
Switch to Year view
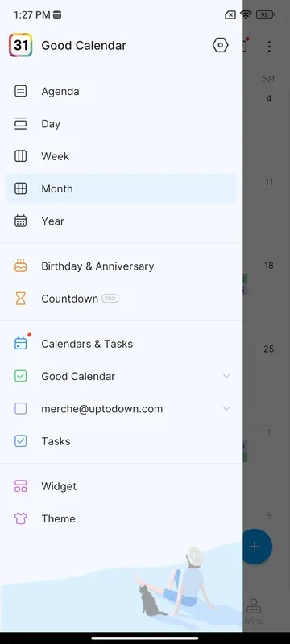point(121,221)
